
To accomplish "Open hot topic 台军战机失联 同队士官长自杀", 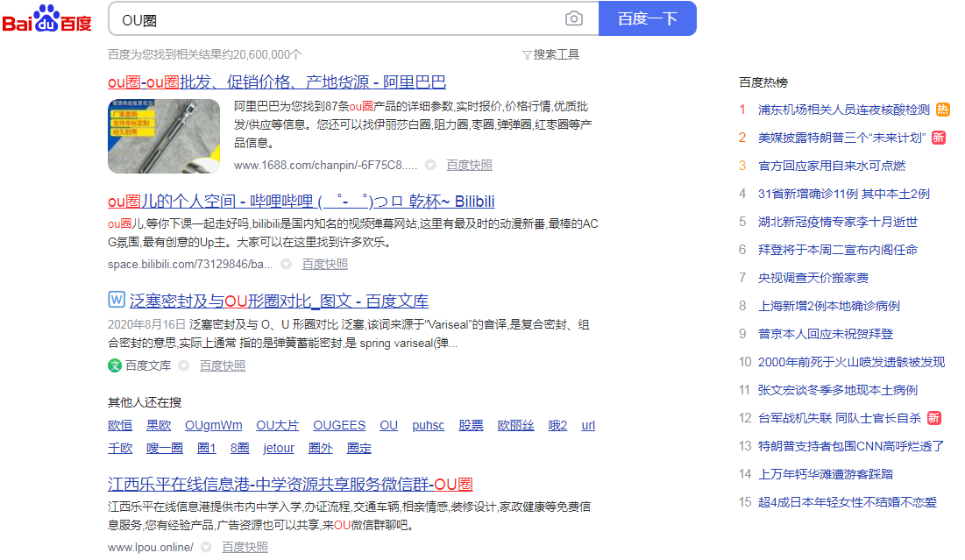I will click(840, 418).
